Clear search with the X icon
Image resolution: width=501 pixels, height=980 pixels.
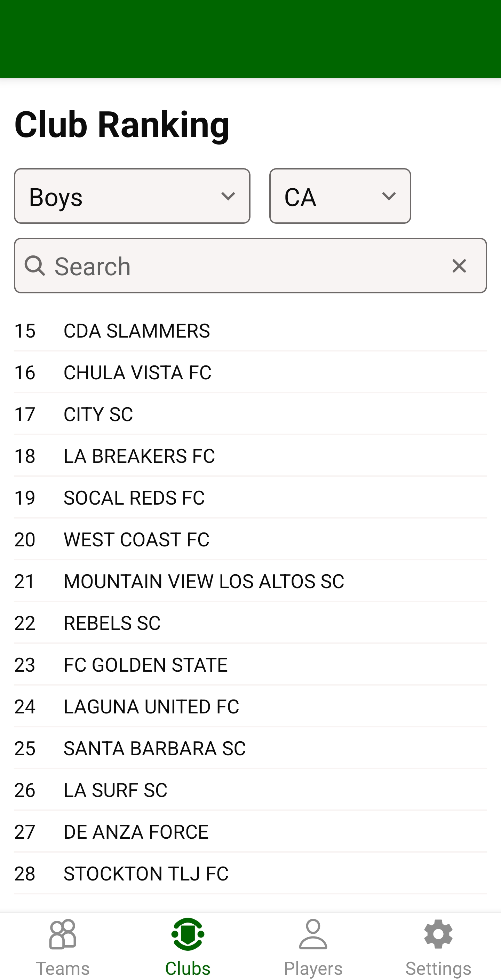459,266
